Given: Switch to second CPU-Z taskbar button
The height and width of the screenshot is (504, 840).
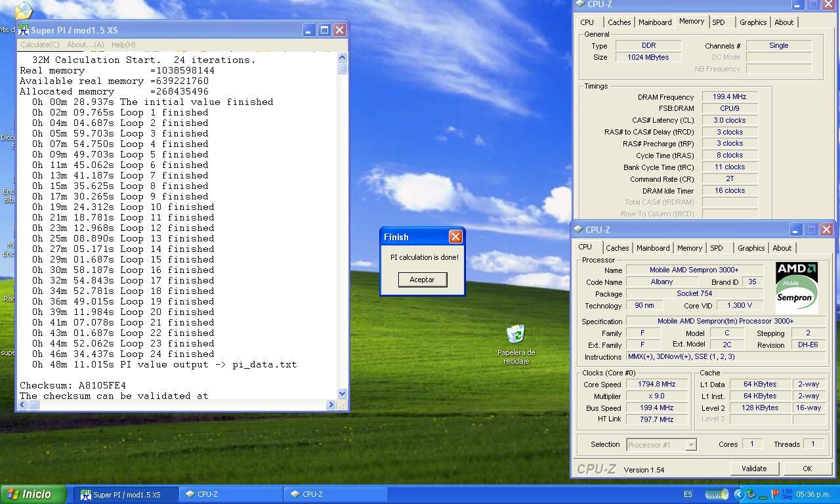Looking at the screenshot, I should coord(335,494).
